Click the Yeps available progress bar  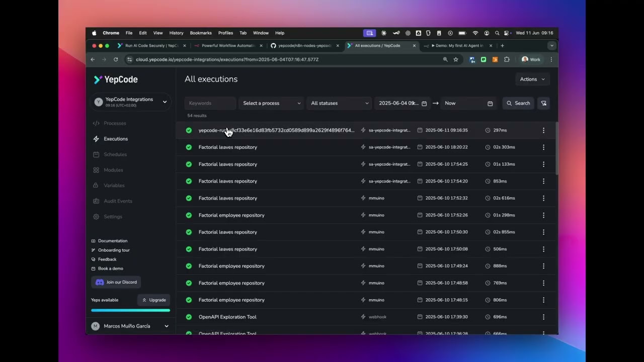click(x=130, y=310)
